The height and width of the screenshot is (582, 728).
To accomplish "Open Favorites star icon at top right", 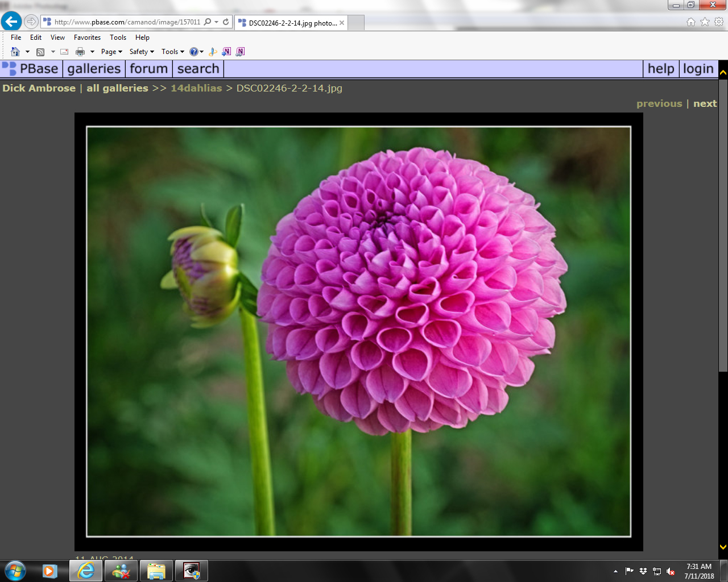I will point(705,22).
